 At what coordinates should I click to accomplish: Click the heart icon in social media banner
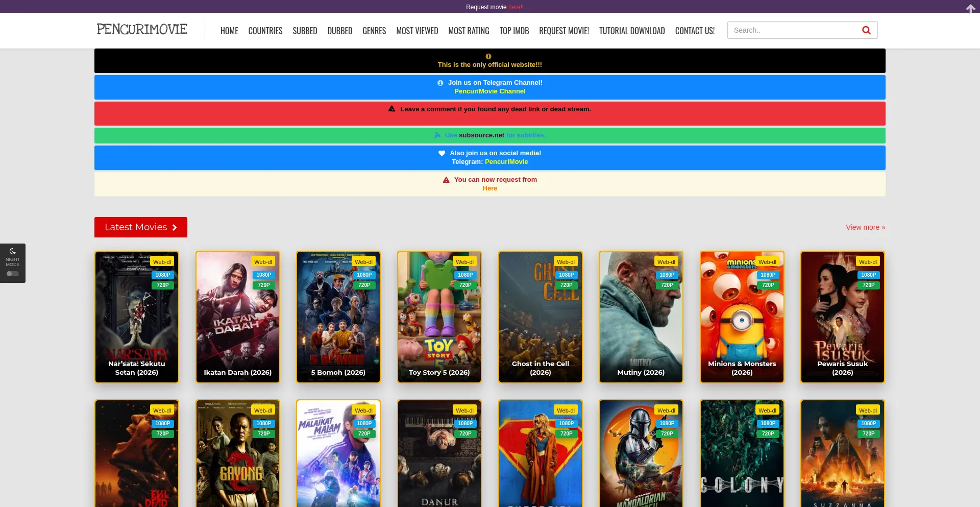[x=442, y=153]
